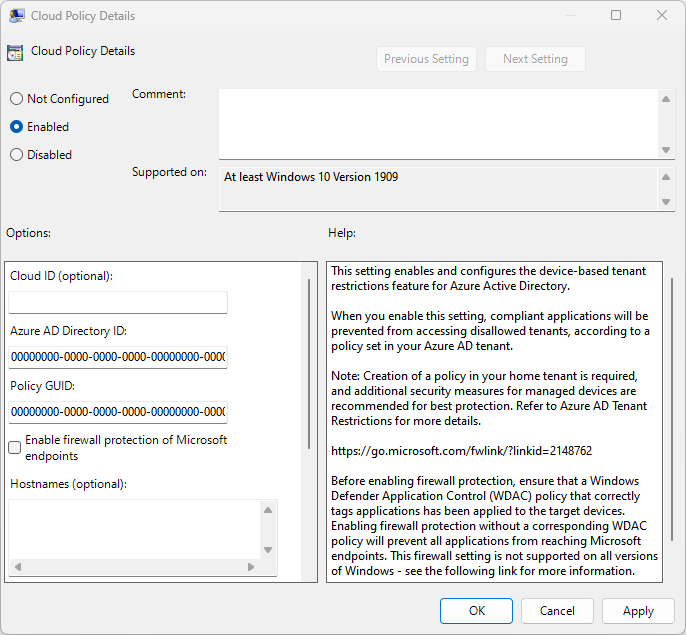The image size is (686, 635).
Task: Click Supported on scroll down arrow
Action: pos(666,201)
